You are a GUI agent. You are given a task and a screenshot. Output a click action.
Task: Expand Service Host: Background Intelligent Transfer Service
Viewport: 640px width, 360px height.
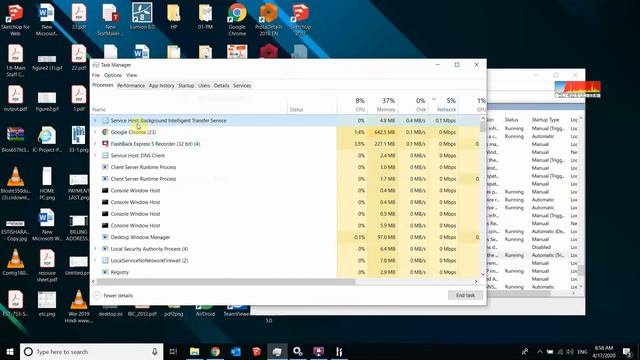pyautogui.click(x=96, y=120)
